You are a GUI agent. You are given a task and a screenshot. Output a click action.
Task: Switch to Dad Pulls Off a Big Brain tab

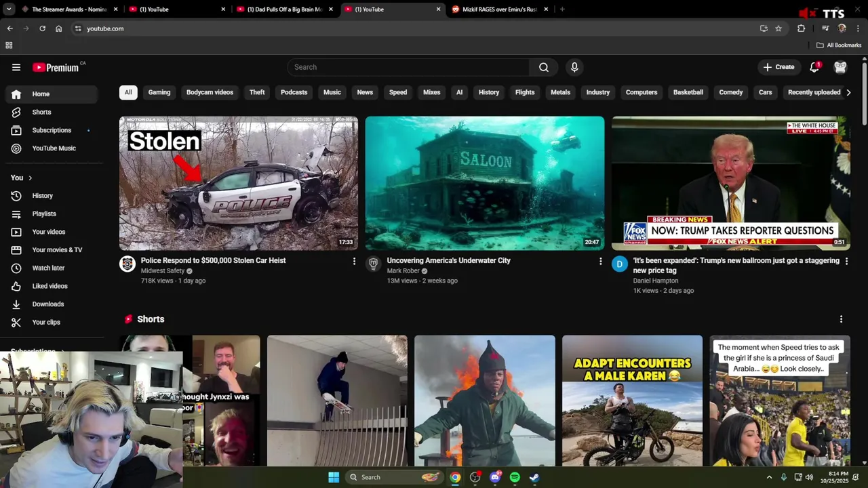point(283,9)
